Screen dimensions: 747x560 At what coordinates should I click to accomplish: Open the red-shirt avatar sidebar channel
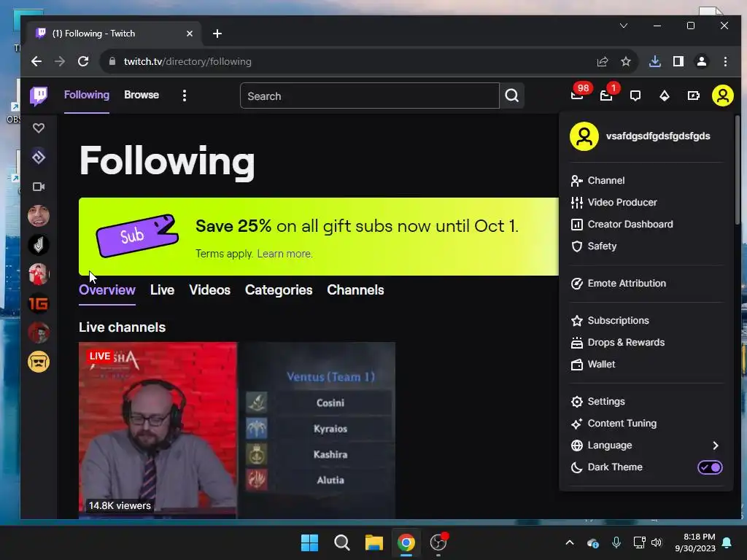[x=39, y=274]
